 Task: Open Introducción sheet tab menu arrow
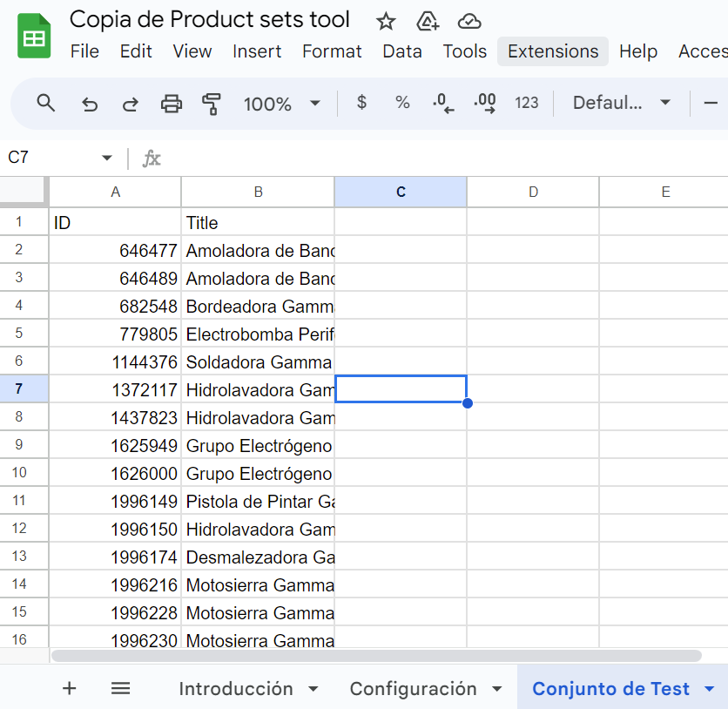313,689
